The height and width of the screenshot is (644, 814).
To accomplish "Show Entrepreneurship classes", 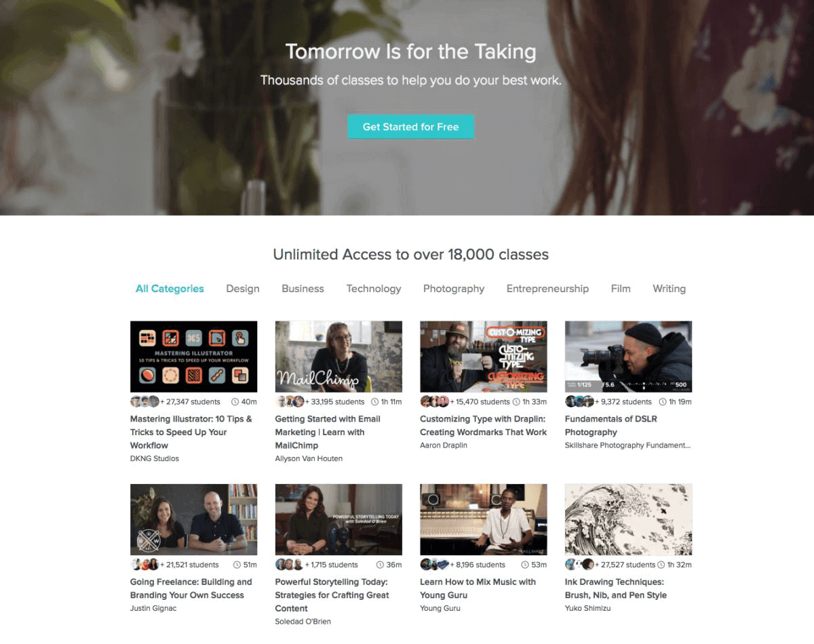I will (x=547, y=289).
